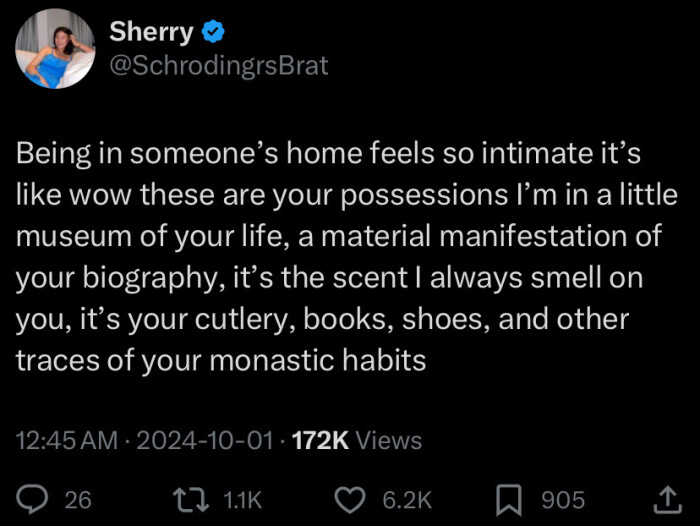Viewport: 700px width, 526px height.
Task: Click the display name Sherry
Action: click(151, 31)
